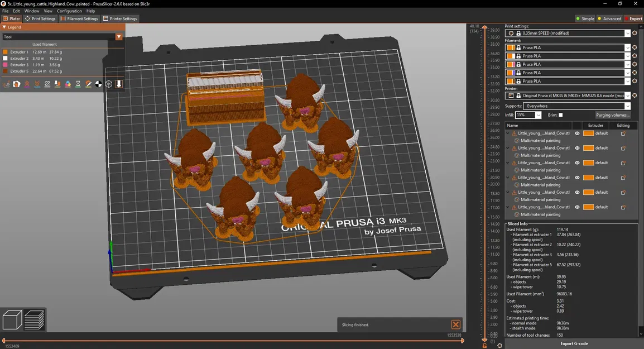Toggle Custom G-codes pencil icon
The height and width of the screenshot is (349, 644).
coord(88,84)
